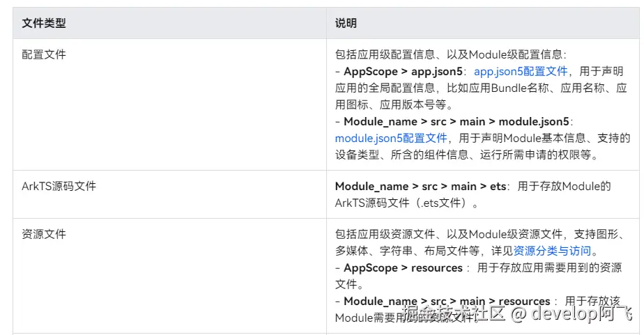Viewport: 644px width, 335px height.
Task: Click bold path ending in module.json5
Action: click(457, 121)
